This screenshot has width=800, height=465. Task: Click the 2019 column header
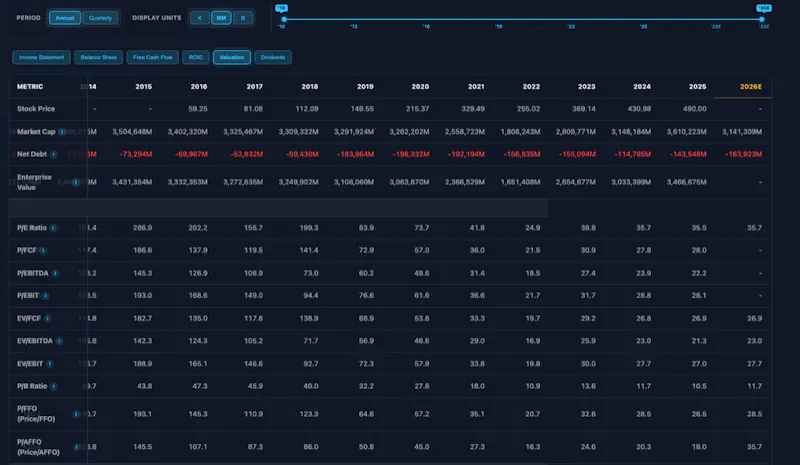click(365, 87)
